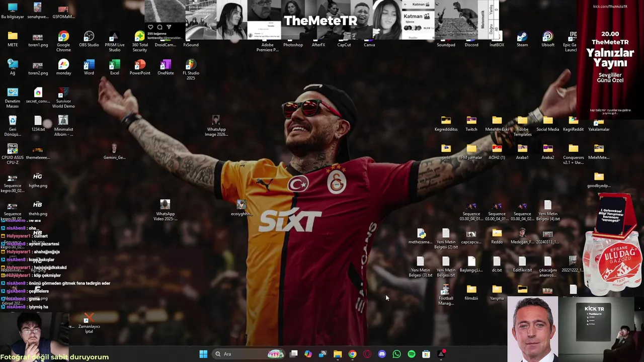Open the Yarışma folder

click(497, 292)
